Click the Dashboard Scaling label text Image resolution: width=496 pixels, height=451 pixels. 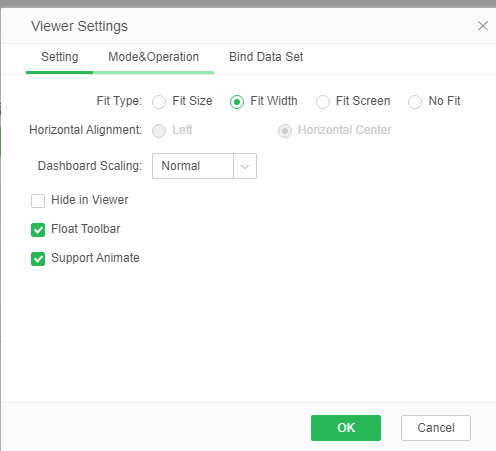coord(90,166)
